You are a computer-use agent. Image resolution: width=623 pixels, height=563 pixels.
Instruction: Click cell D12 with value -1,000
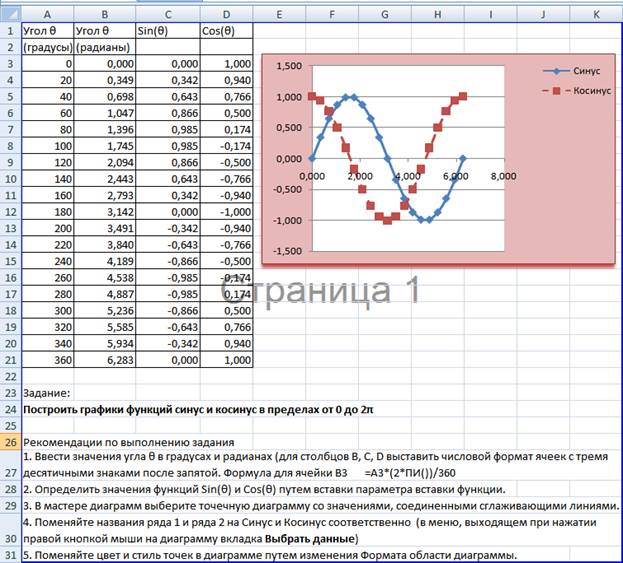tap(226, 212)
